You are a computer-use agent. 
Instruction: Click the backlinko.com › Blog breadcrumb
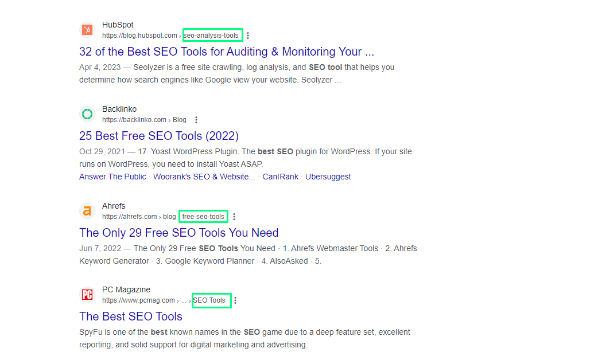click(x=144, y=120)
